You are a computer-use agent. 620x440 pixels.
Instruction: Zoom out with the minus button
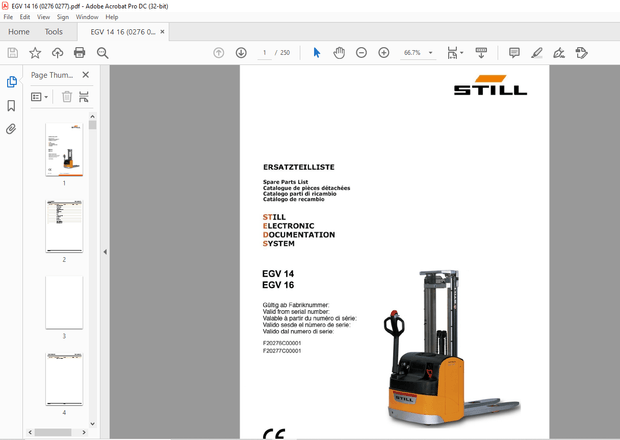pos(361,53)
